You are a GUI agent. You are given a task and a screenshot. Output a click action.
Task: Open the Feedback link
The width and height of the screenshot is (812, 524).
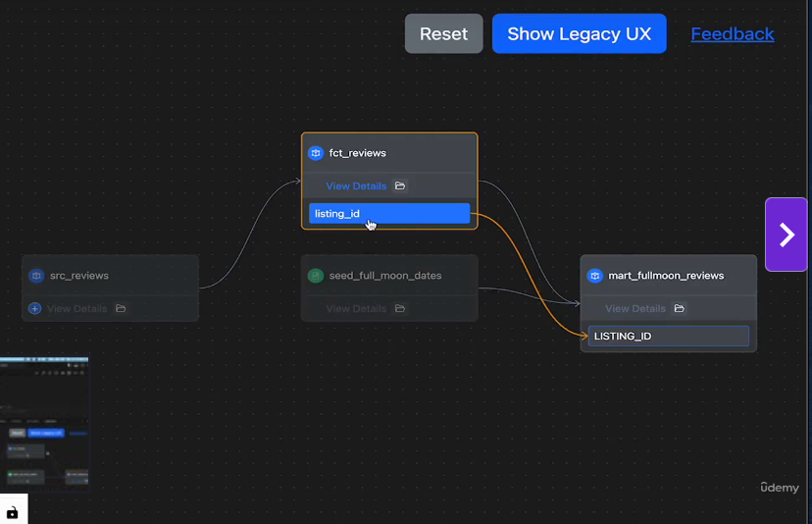732,33
